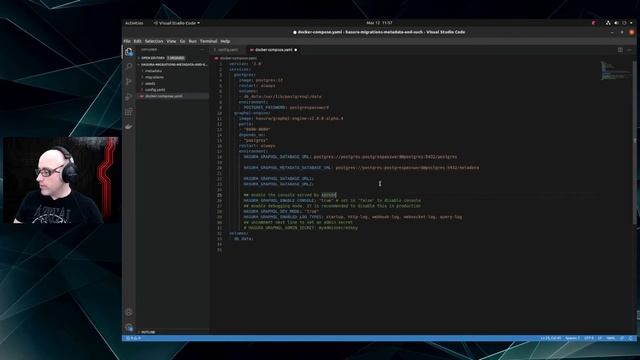Open the Run menu
The width and height of the screenshot is (640, 360).
[193, 41]
